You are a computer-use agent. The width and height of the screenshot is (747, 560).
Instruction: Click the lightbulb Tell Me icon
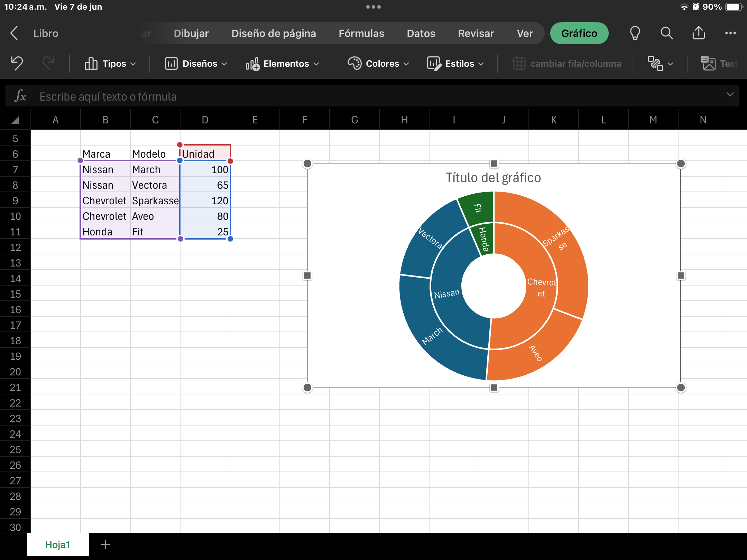click(x=635, y=33)
